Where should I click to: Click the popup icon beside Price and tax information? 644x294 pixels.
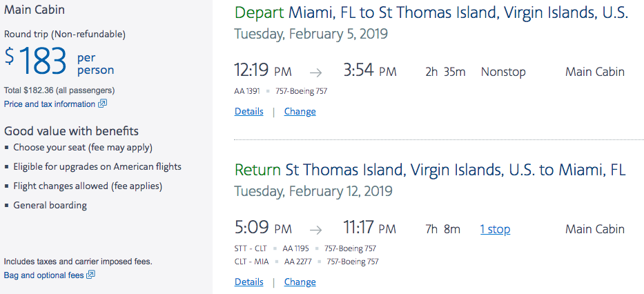click(102, 104)
